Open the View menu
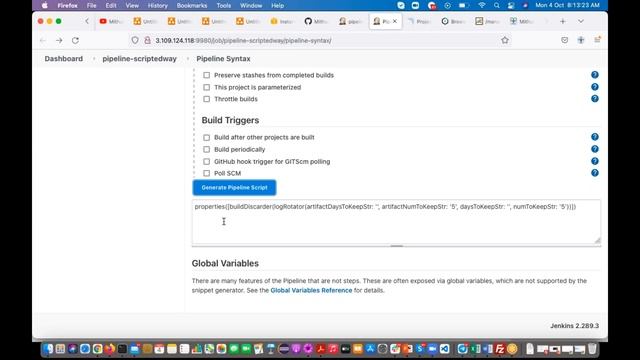 click(132, 5)
